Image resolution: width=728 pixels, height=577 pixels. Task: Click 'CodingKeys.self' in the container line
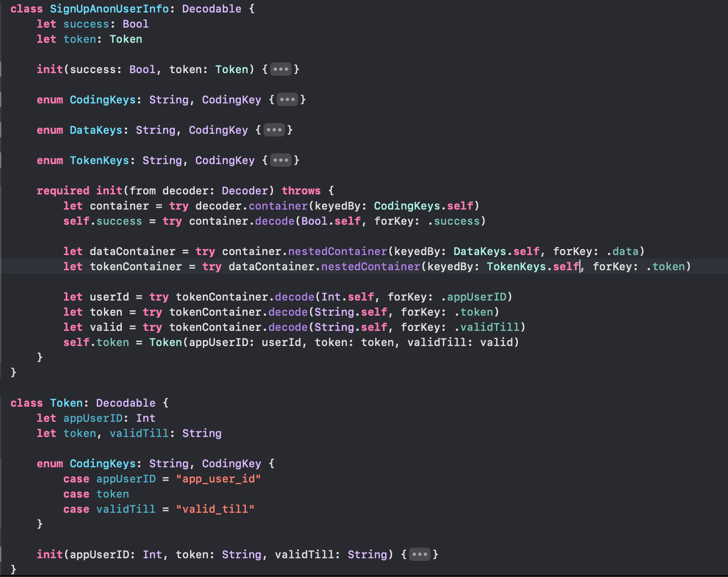(423, 206)
